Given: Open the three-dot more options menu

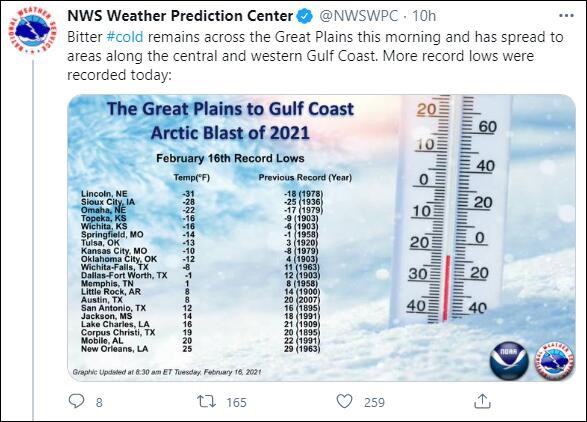Looking at the screenshot, I should pos(566,16).
